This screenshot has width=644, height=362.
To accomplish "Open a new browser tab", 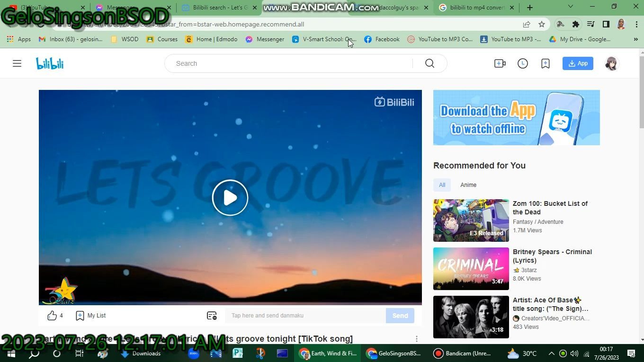I will pyautogui.click(x=530, y=8).
